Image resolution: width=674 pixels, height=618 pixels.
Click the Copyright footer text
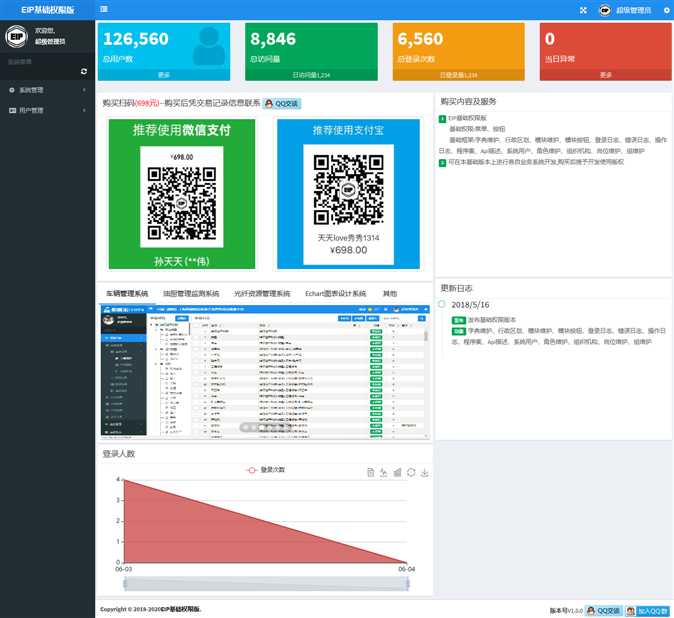(150, 609)
